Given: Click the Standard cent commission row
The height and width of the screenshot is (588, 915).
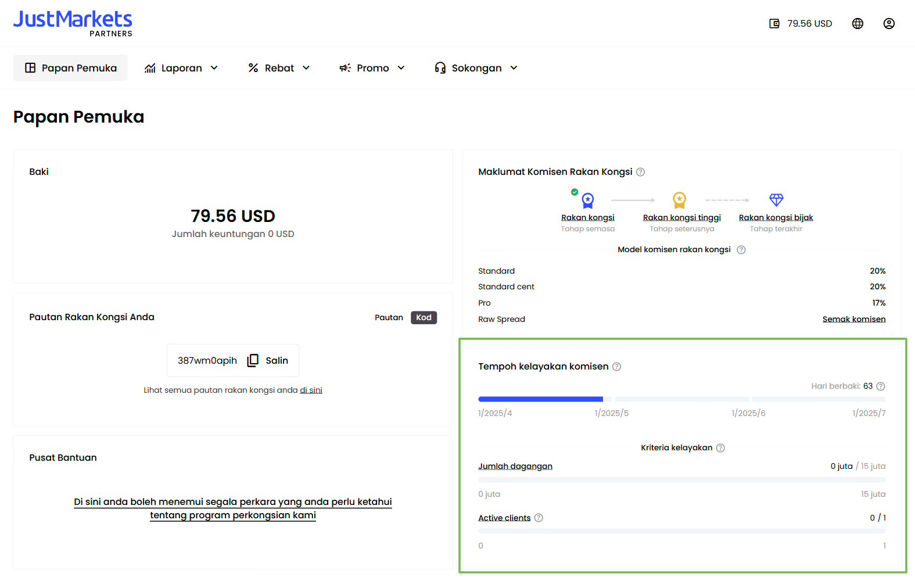Looking at the screenshot, I should point(682,286).
